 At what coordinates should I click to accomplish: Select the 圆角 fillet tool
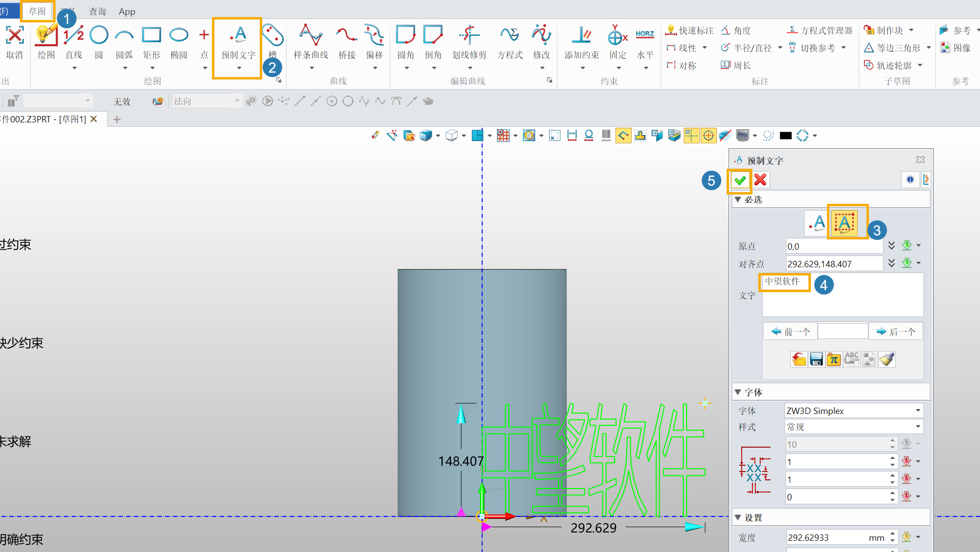[405, 42]
